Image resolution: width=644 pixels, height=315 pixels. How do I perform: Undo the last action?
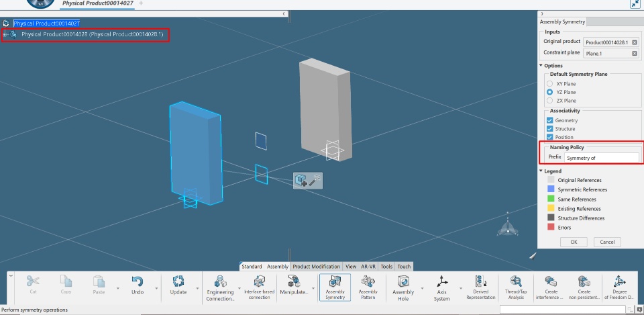pos(137,285)
